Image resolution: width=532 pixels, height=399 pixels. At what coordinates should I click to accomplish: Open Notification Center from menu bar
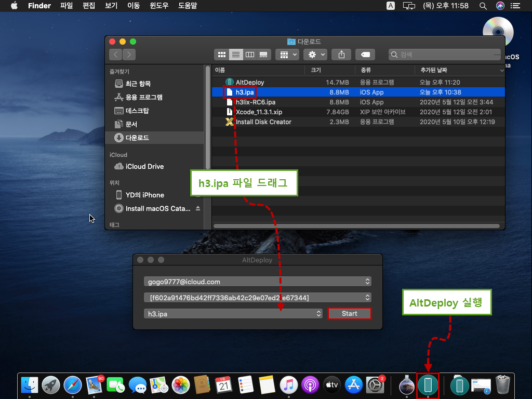click(515, 6)
